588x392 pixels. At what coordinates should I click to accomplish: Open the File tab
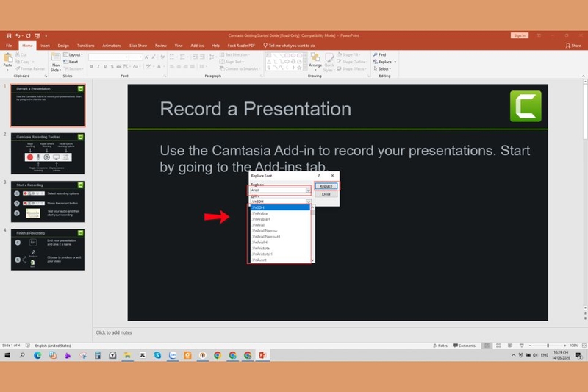point(9,46)
